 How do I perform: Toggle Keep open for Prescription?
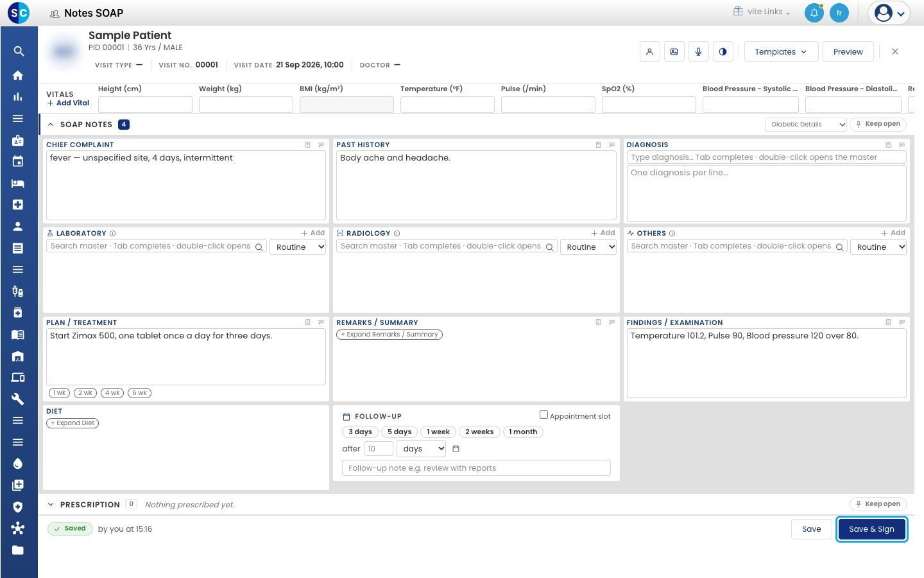pos(877,504)
